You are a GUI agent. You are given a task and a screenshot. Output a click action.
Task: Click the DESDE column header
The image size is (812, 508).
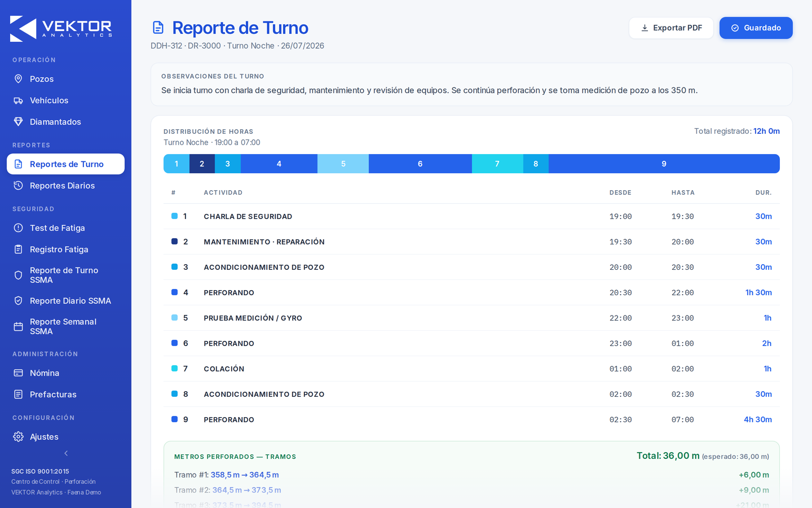click(620, 192)
